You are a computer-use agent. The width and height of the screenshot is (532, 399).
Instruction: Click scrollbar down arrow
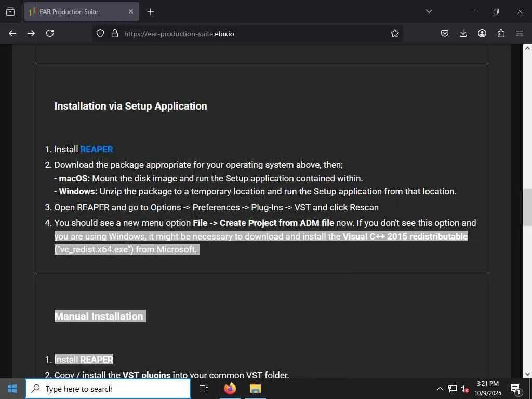tap(527, 374)
